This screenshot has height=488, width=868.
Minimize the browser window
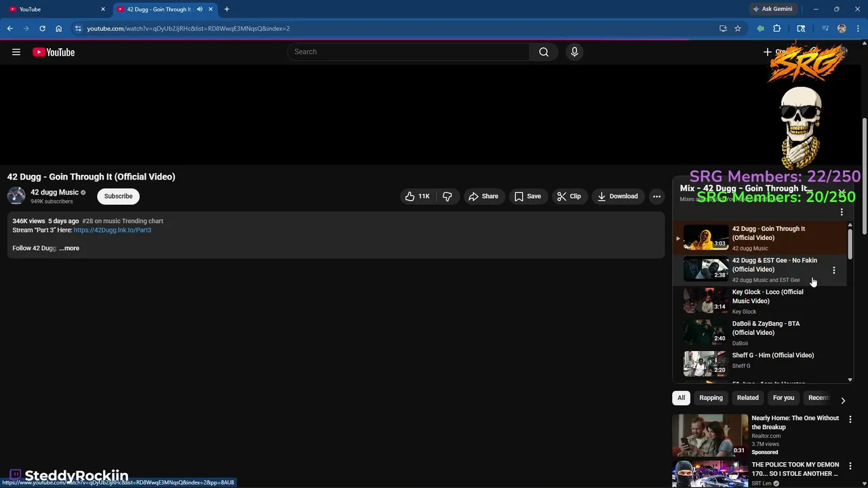click(x=816, y=9)
